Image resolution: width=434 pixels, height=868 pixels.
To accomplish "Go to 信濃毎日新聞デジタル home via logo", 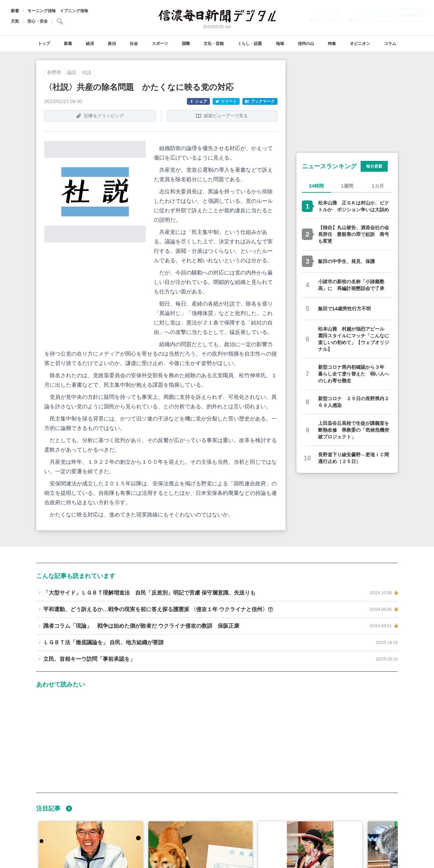I will pyautogui.click(x=217, y=16).
